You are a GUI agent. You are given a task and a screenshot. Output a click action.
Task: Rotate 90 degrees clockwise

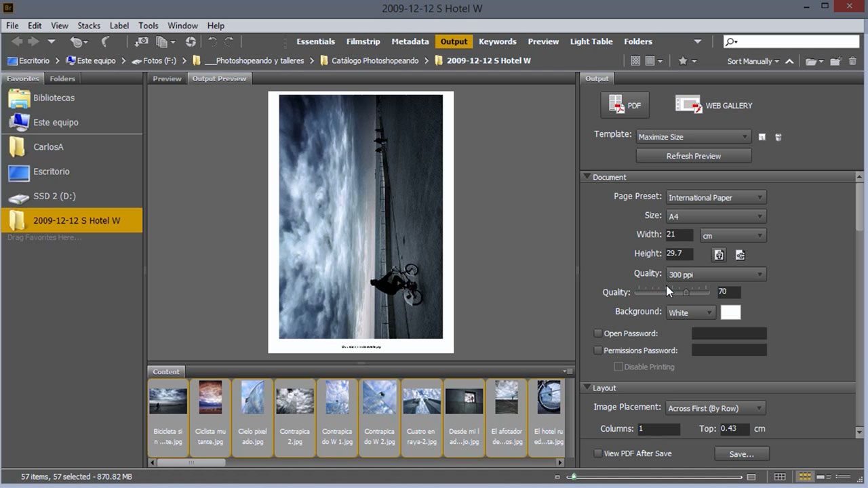tap(229, 42)
